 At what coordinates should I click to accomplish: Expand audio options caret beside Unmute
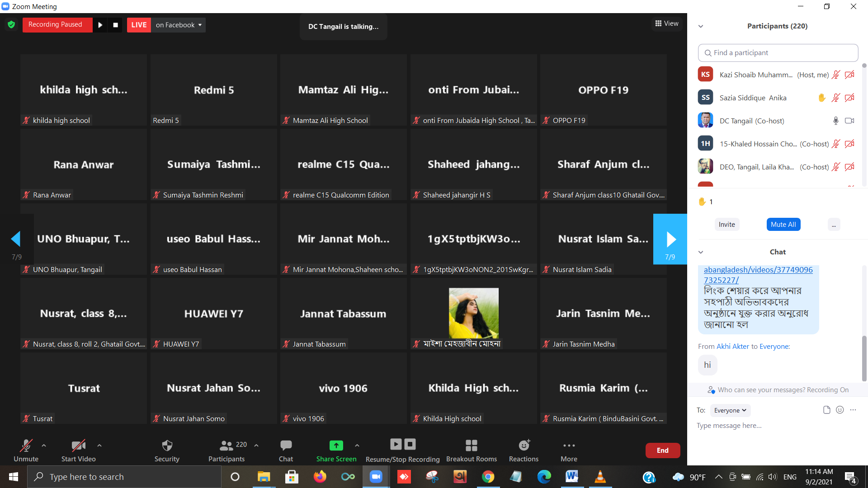click(44, 446)
